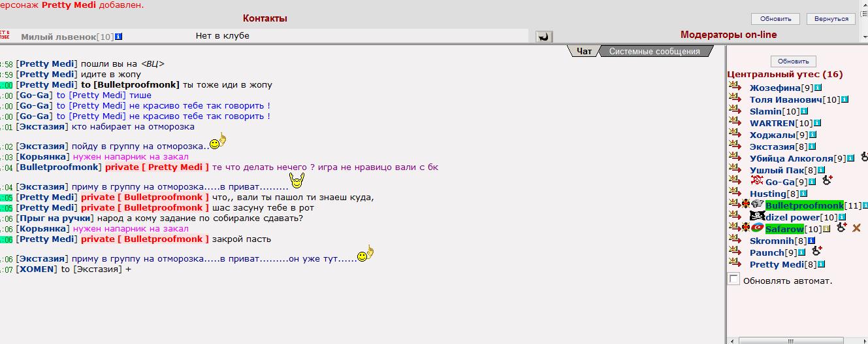This screenshot has height=344, width=868.
Task: Select player Убийца Алкоголя in list
Action: (x=791, y=158)
